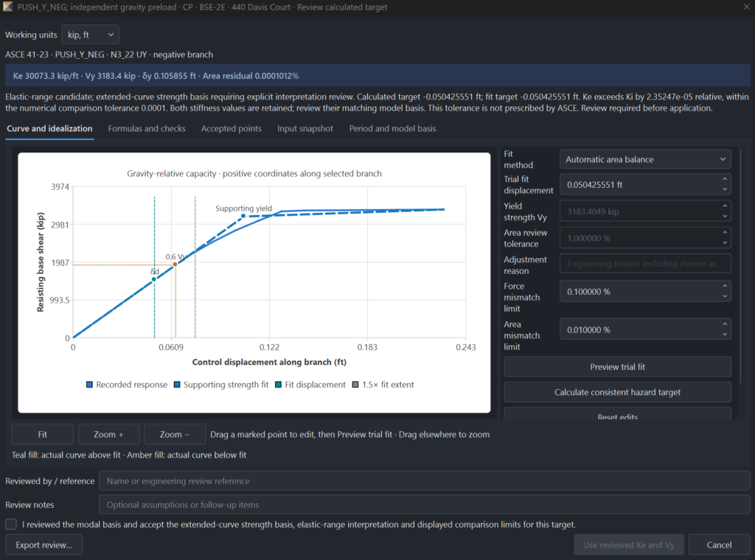Viewport: 755px width, 560px height.
Task: Open the Formulas and checks tab
Action: (x=147, y=128)
